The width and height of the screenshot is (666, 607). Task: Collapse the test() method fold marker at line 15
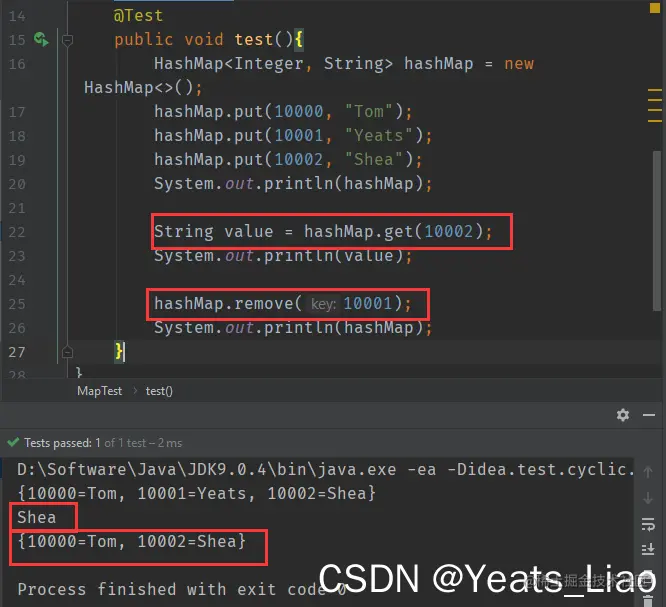pyautogui.click(x=67, y=40)
